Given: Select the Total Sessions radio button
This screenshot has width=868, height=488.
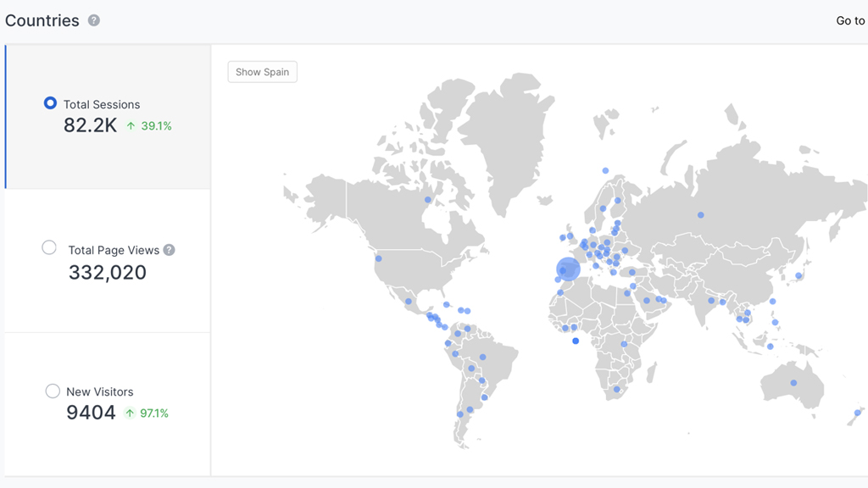Looking at the screenshot, I should [50, 103].
